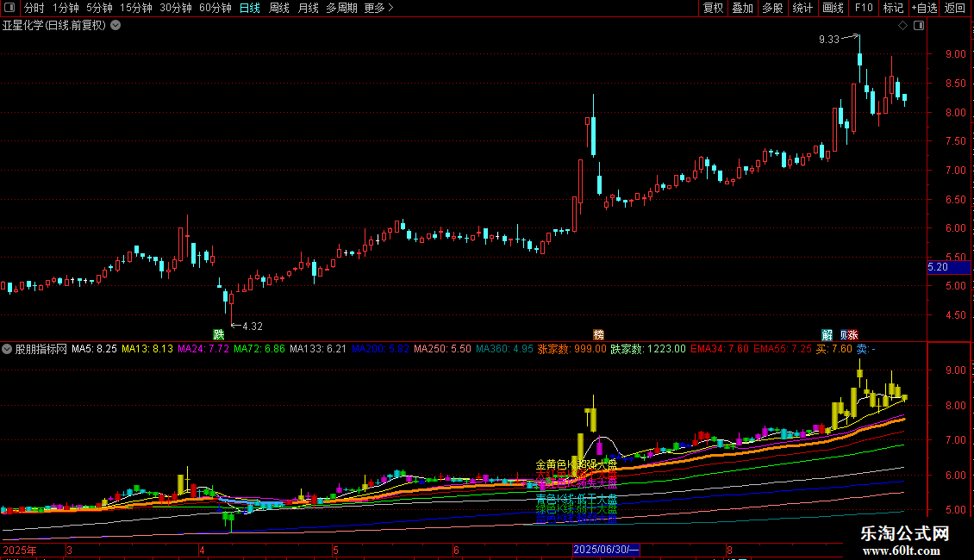The image size is (974, 560).
Task: Click the 解 marker below chart
Action: pyautogui.click(x=827, y=334)
